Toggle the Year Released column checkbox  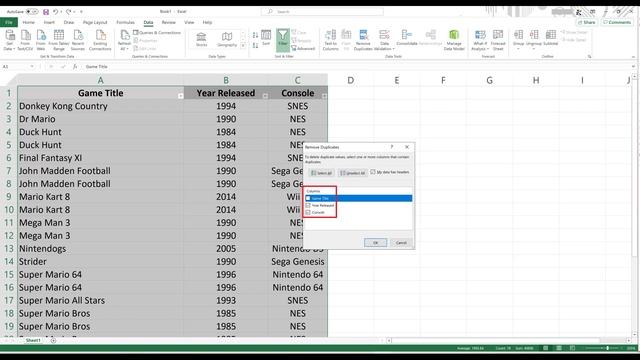pos(308,205)
